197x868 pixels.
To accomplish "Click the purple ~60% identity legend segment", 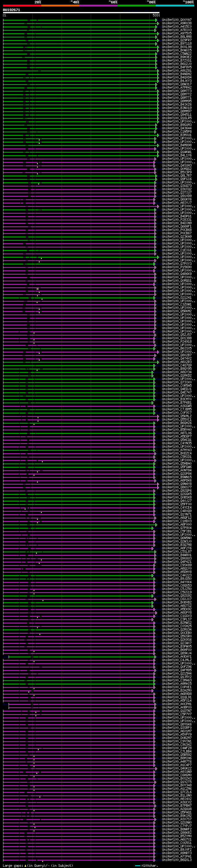I will pyautogui.click(x=98, y=6).
